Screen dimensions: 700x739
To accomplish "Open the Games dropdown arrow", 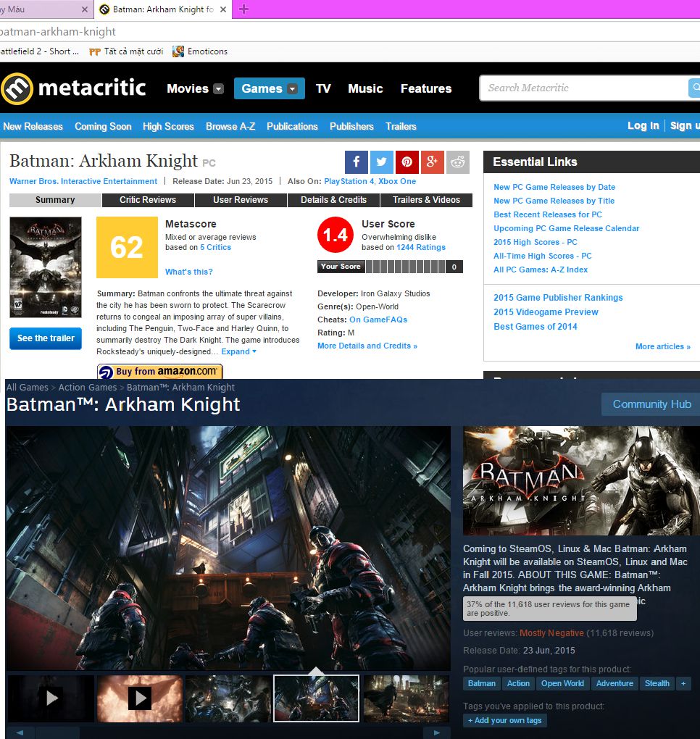I will tap(292, 89).
